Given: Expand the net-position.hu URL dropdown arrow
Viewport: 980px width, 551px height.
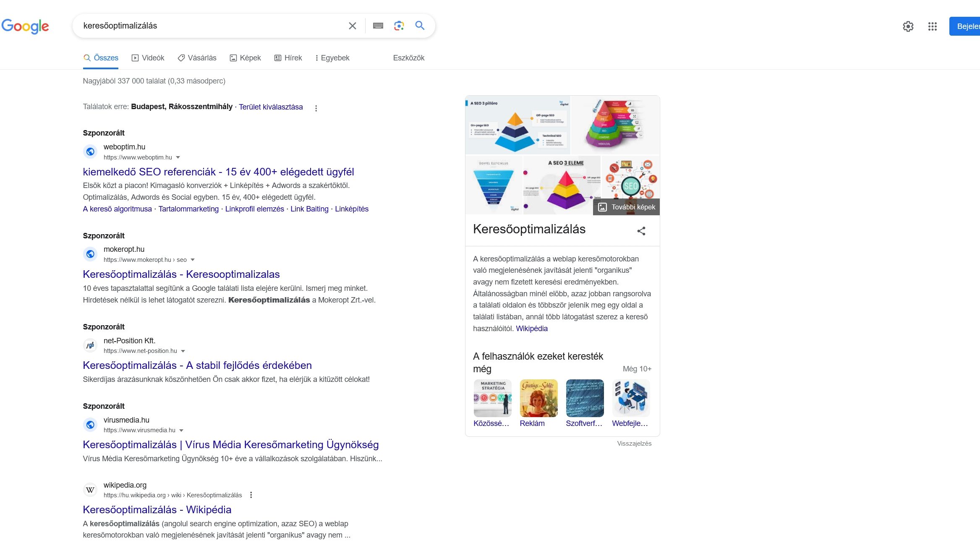Looking at the screenshot, I should click(x=183, y=351).
